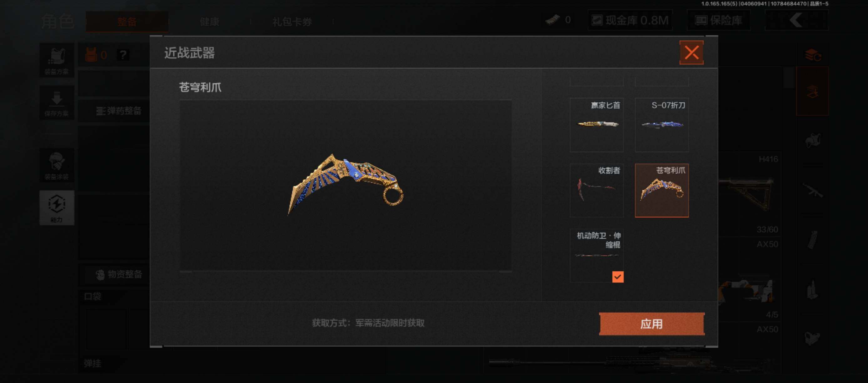Click the 保存方案 download icon
Screen dimensions: 868x383
tap(57, 103)
